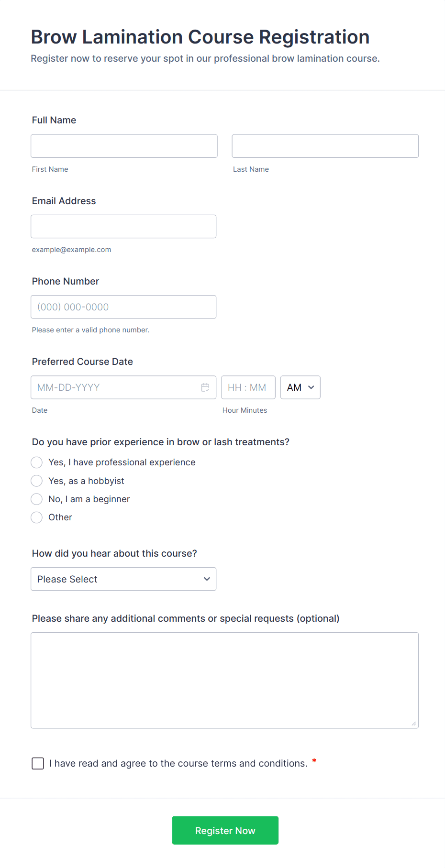Viewport: 445px width, 868px height.
Task: Expand 'How did you hear' dropdown
Action: [123, 579]
